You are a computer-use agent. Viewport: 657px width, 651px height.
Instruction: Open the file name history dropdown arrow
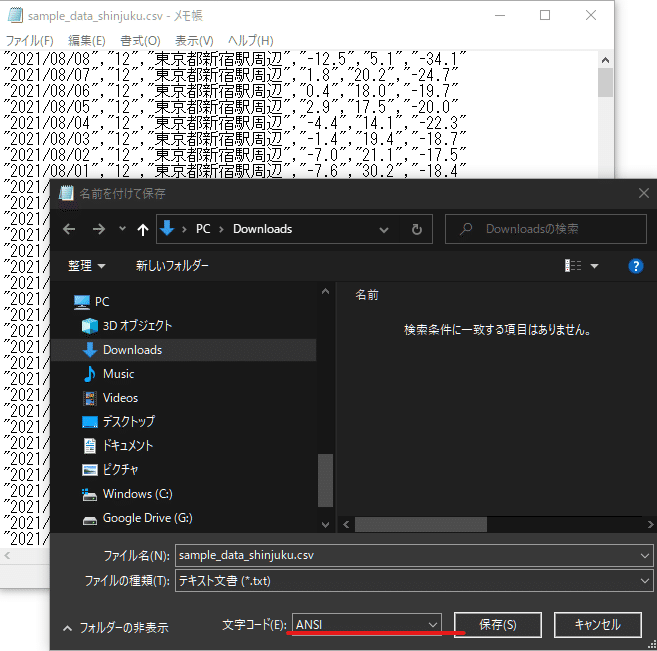(644, 556)
